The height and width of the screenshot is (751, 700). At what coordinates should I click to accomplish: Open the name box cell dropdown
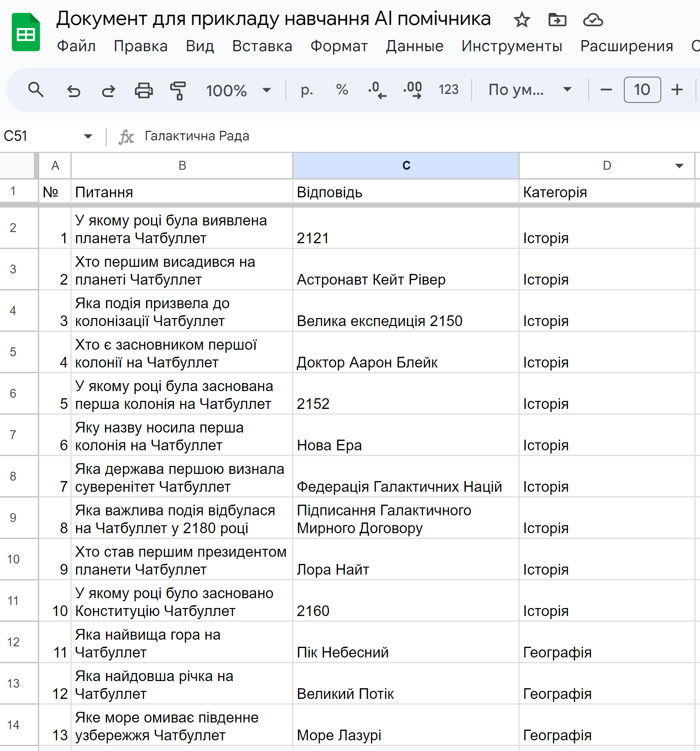[88, 136]
